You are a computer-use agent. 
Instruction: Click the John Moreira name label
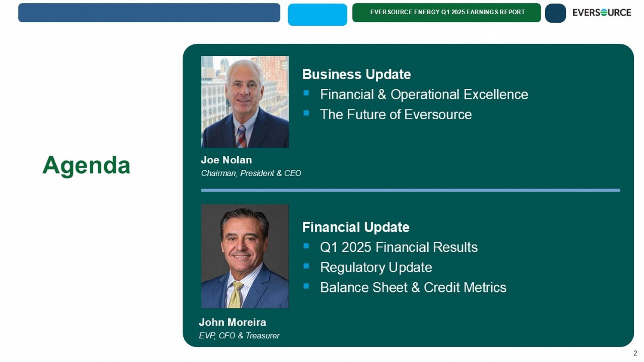click(232, 322)
